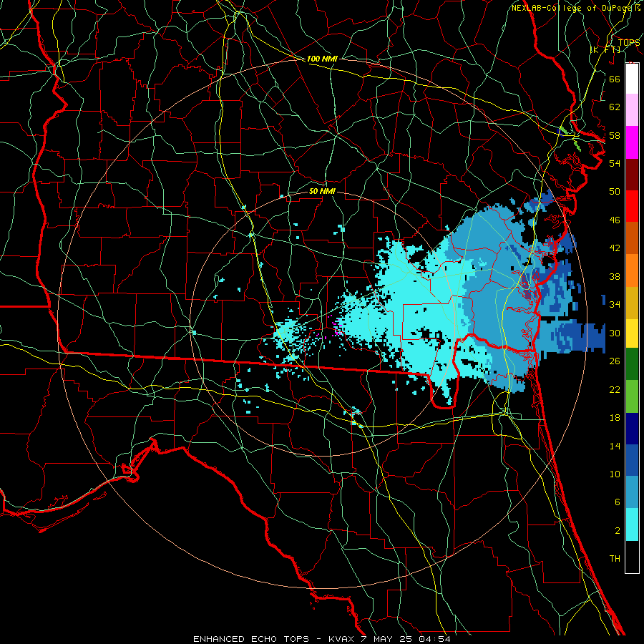Click the dark green legend swatch

pyautogui.click(x=632, y=364)
